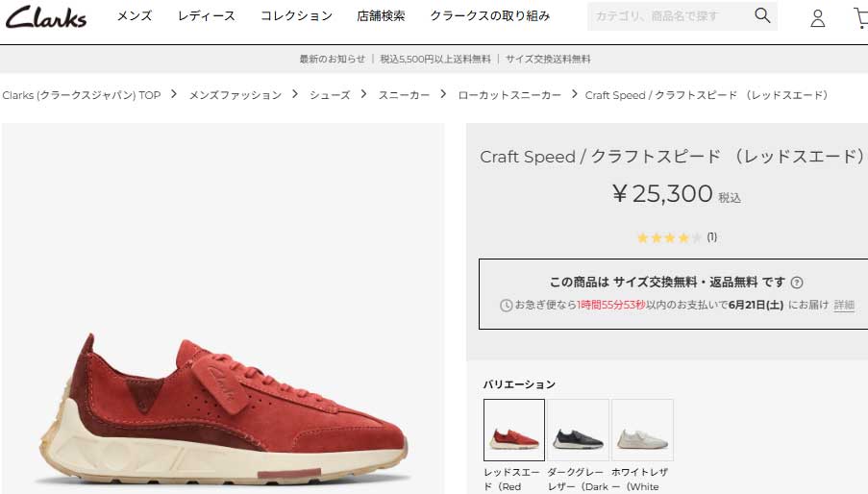Viewport: 868px width, 494px height.
Task: Select the white leather variation thumbnail
Action: [x=642, y=430]
